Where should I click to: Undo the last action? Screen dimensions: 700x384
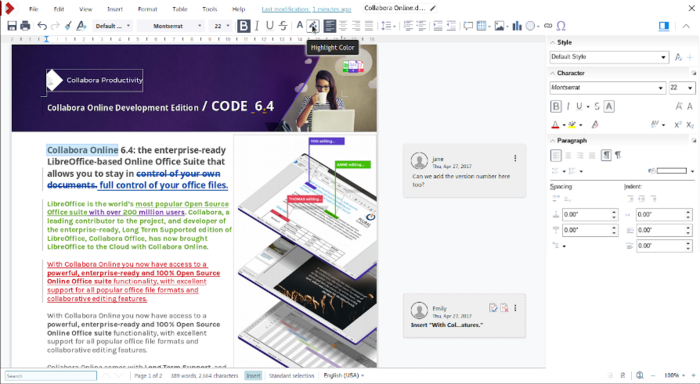(42, 26)
